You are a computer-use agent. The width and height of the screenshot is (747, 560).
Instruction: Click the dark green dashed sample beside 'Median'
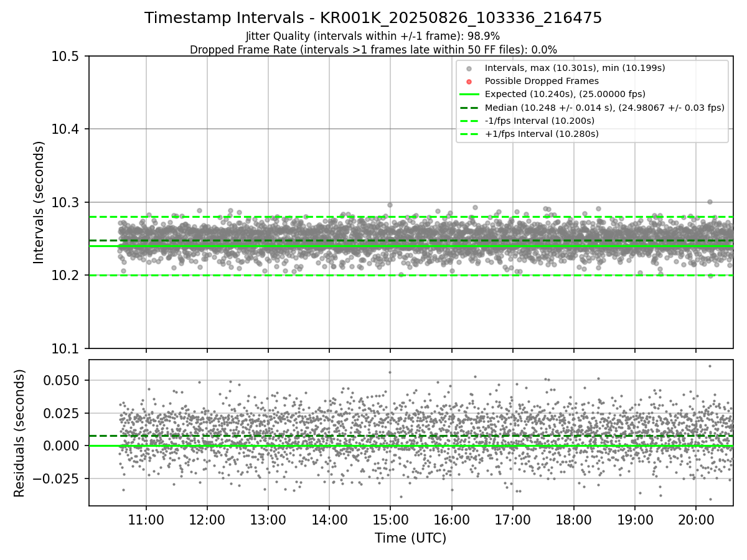(469, 108)
